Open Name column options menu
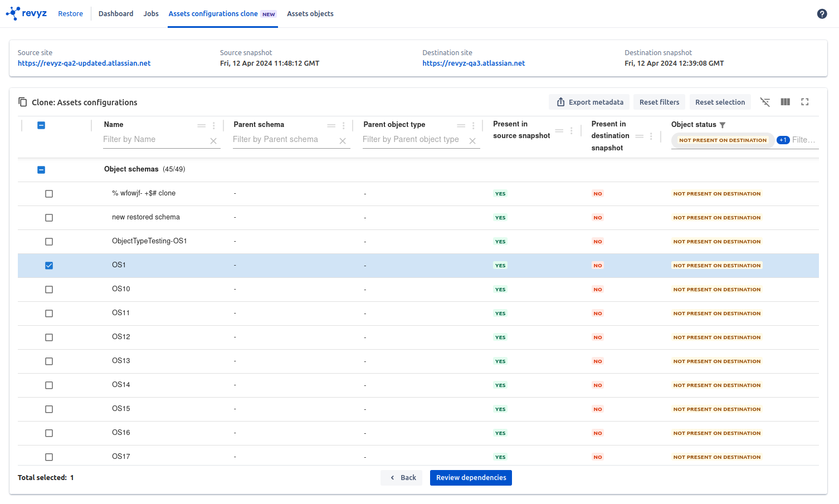 pos(214,126)
